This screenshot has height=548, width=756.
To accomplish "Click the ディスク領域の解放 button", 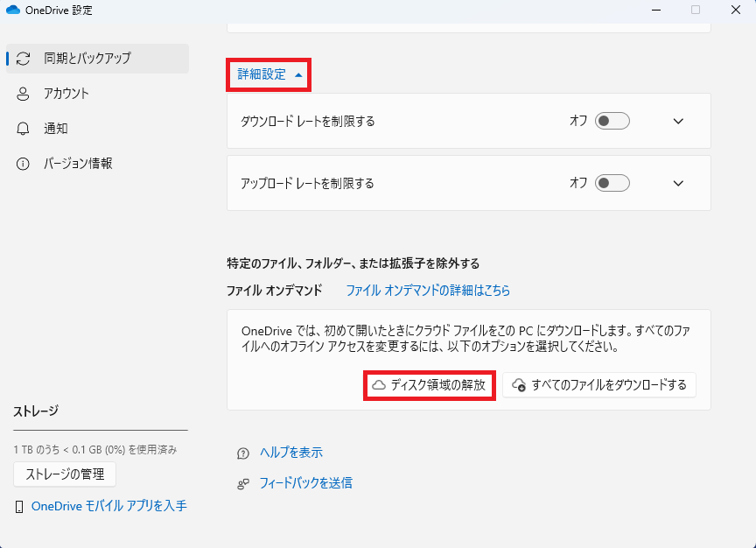I will [x=430, y=385].
